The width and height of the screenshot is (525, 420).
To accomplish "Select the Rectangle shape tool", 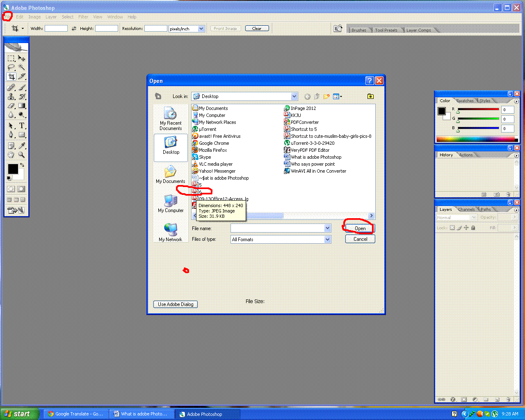I will point(21,135).
